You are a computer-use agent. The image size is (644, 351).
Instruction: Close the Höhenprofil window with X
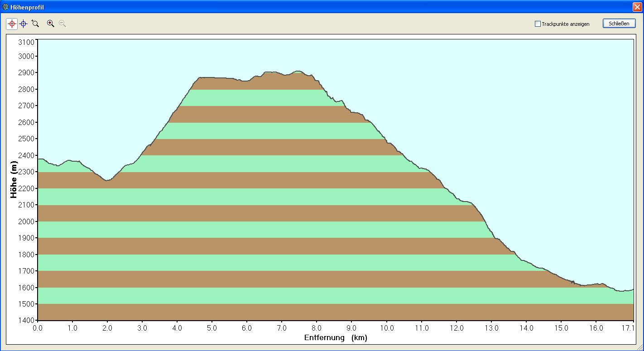pos(637,7)
